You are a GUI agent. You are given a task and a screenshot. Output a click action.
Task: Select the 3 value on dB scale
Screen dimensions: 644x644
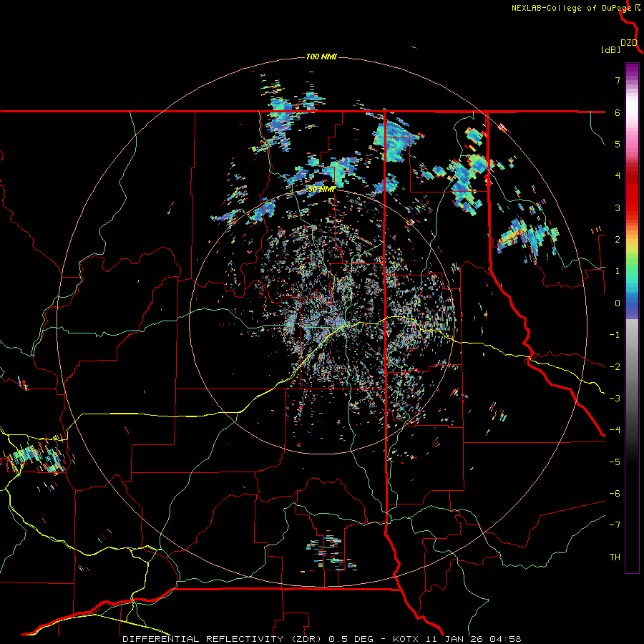[618, 208]
